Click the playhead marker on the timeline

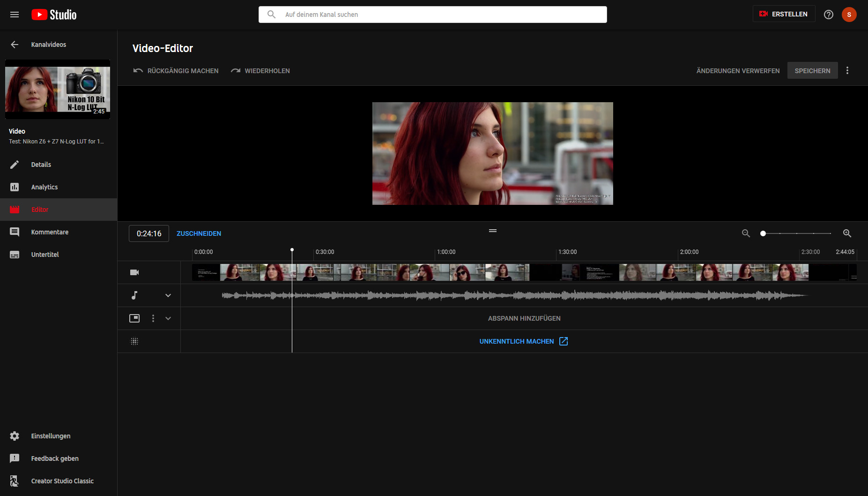[292, 250]
